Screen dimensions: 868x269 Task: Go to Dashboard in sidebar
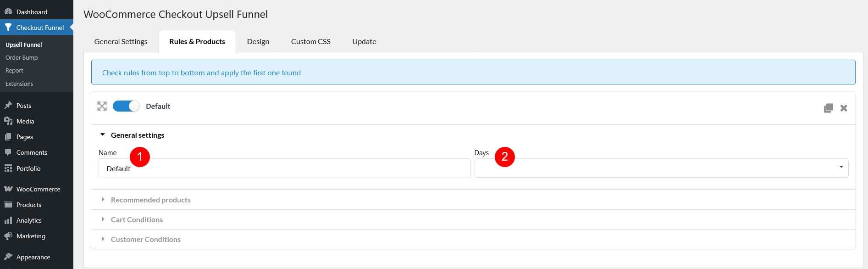(32, 12)
